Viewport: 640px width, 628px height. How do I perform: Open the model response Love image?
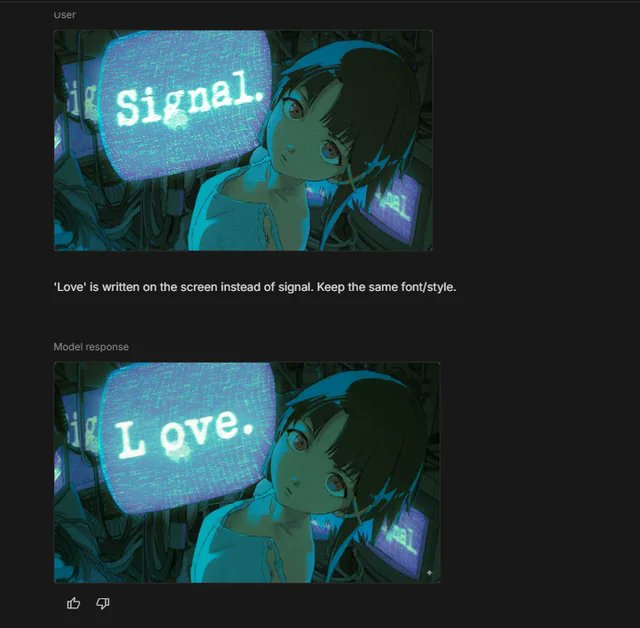pos(247,473)
